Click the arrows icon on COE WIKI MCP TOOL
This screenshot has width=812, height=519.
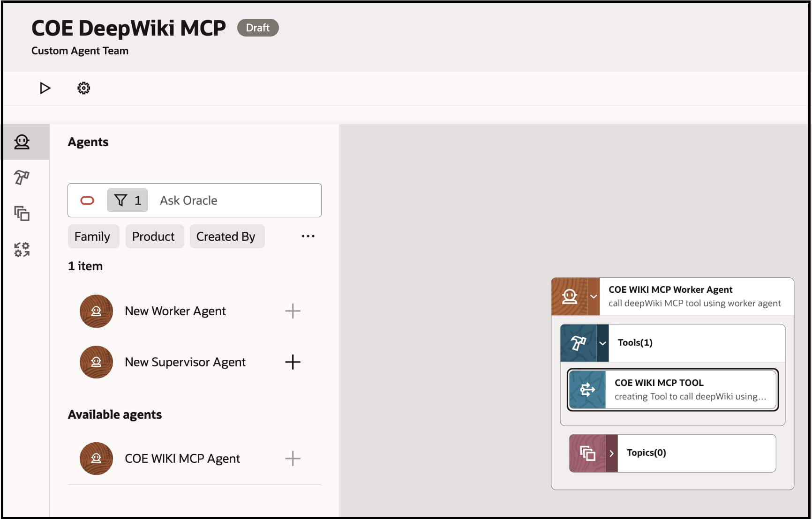[588, 389]
